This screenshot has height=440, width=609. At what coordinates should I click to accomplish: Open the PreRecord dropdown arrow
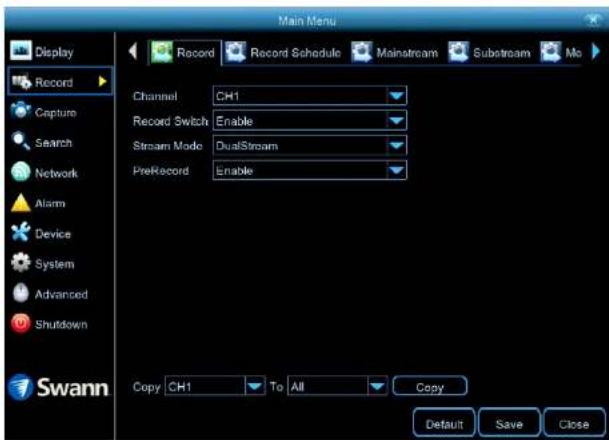coord(397,170)
